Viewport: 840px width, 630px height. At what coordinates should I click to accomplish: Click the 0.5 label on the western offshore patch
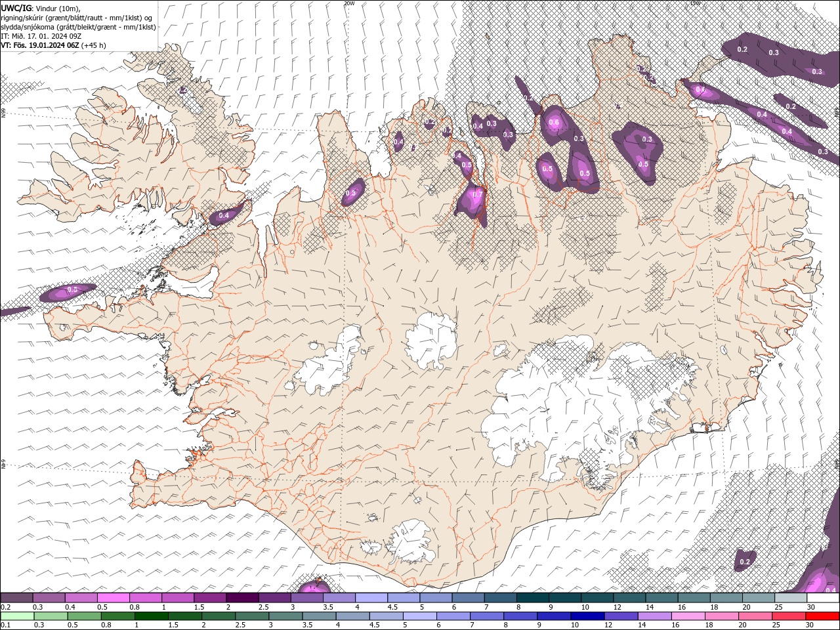tap(72, 289)
